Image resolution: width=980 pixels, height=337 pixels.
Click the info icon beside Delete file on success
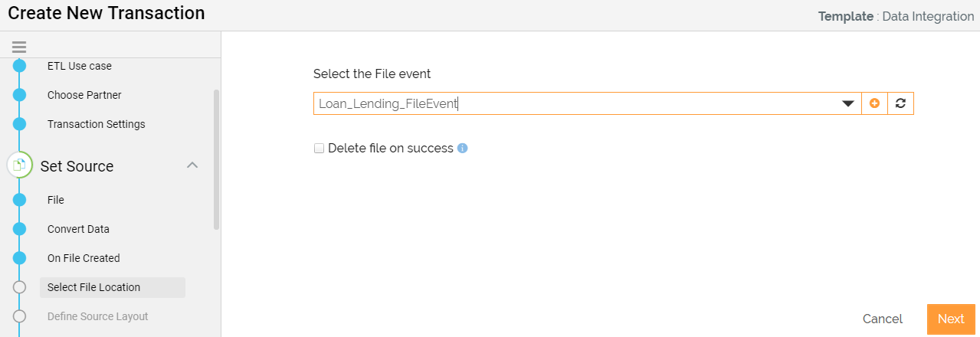(x=462, y=149)
